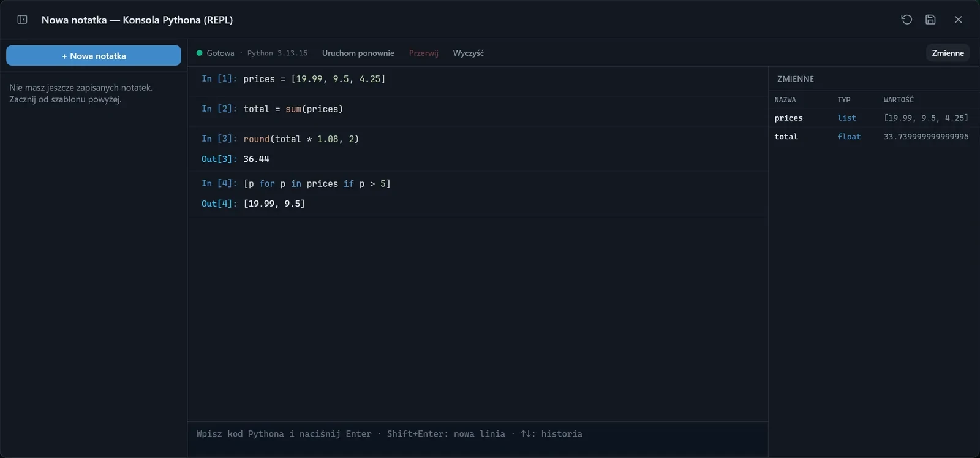Save the note with the floppy icon
980x458 pixels.
coord(930,20)
